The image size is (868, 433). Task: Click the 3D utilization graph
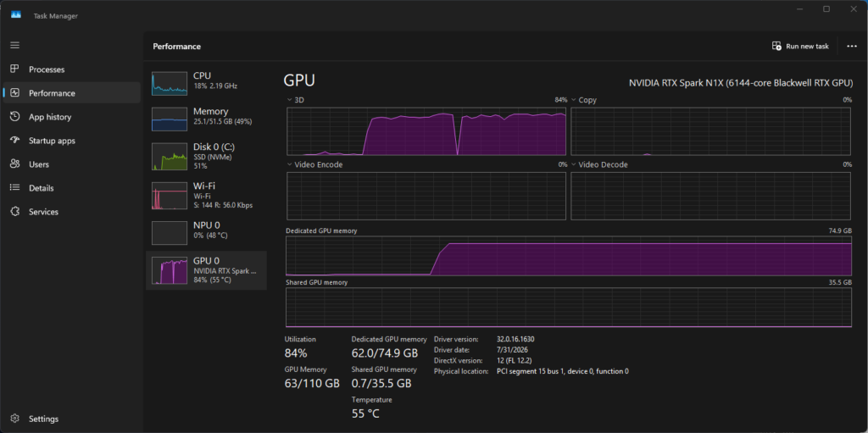tap(426, 131)
